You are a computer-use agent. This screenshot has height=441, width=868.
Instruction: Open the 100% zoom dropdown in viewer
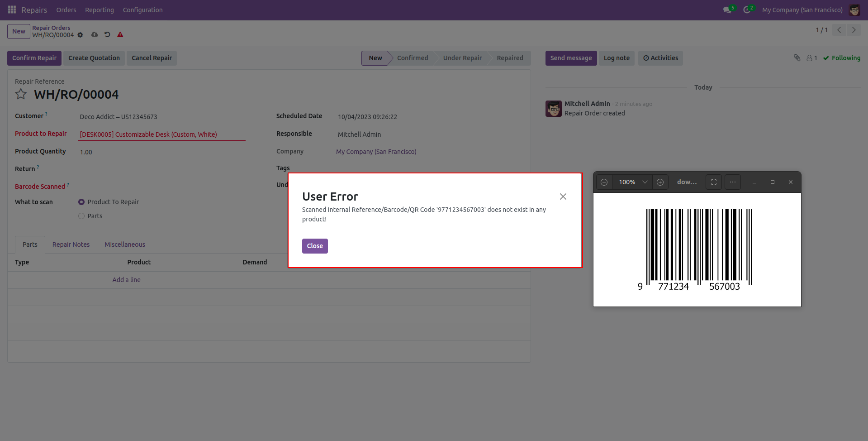[633, 182]
